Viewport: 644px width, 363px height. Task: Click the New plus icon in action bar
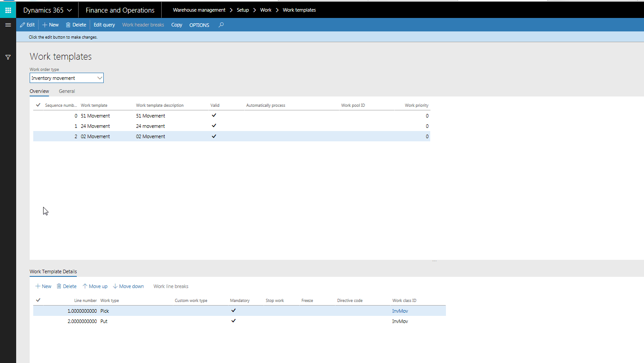[50, 25]
